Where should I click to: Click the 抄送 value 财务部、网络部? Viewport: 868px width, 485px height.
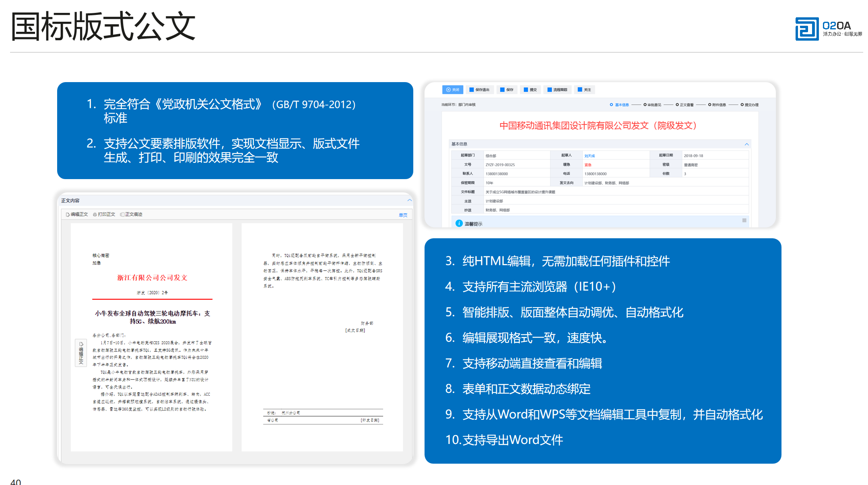pyautogui.click(x=497, y=210)
